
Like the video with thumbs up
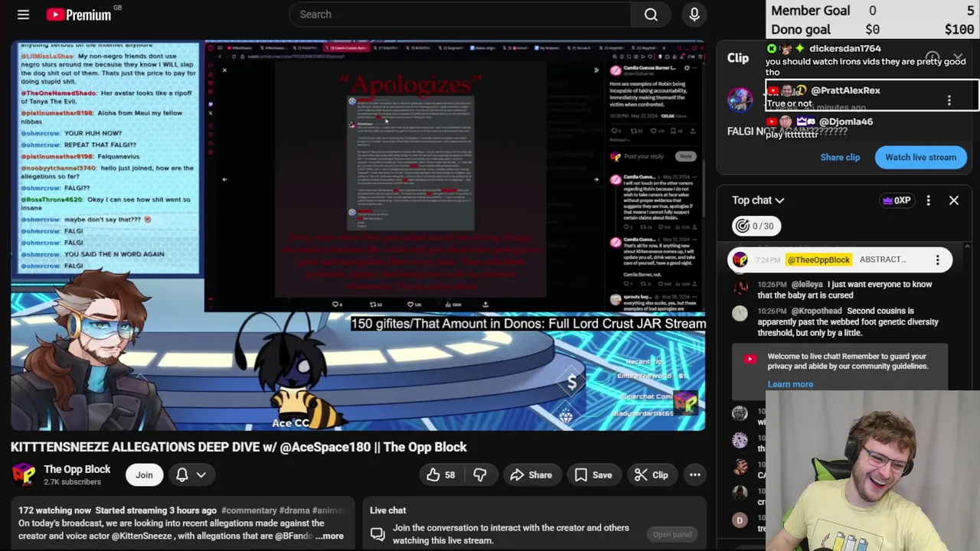click(x=440, y=475)
